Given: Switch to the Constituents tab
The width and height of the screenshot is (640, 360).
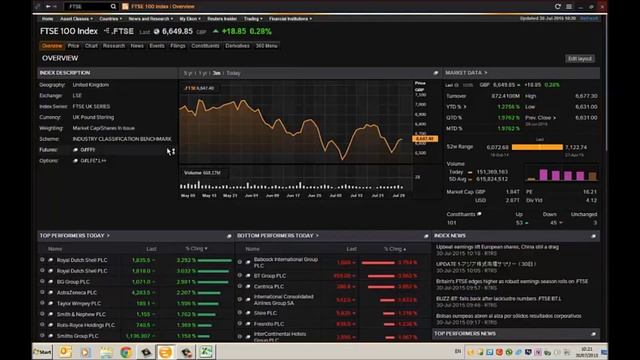Looking at the screenshot, I should [x=205, y=46].
